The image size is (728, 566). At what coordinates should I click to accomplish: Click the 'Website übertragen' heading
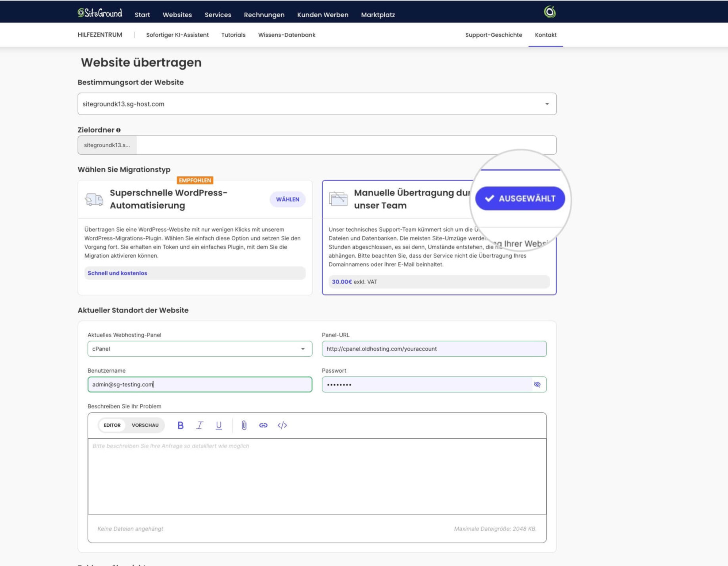click(141, 62)
